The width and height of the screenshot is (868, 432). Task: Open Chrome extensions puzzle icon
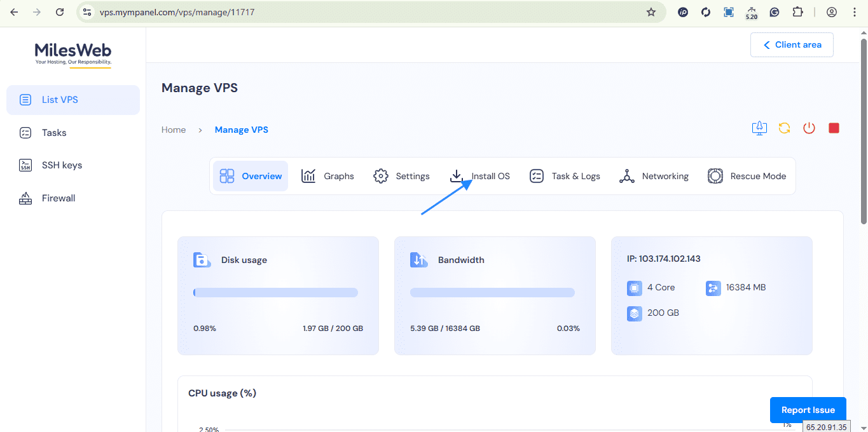[797, 12]
